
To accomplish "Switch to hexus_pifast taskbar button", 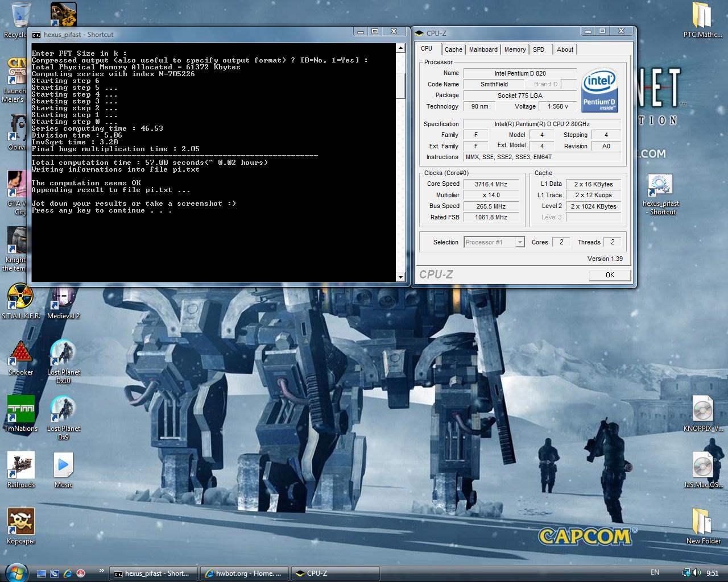I will tap(154, 573).
